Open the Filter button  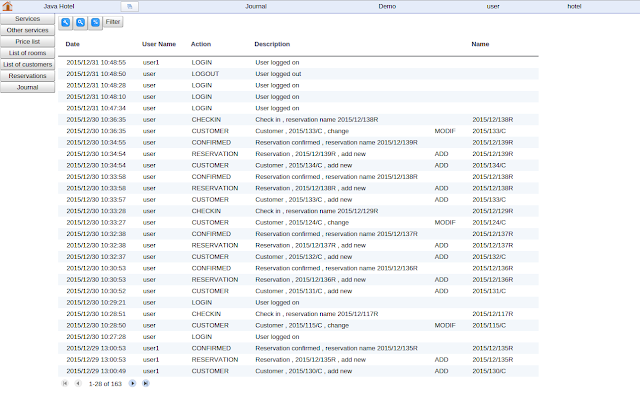pyautogui.click(x=113, y=22)
